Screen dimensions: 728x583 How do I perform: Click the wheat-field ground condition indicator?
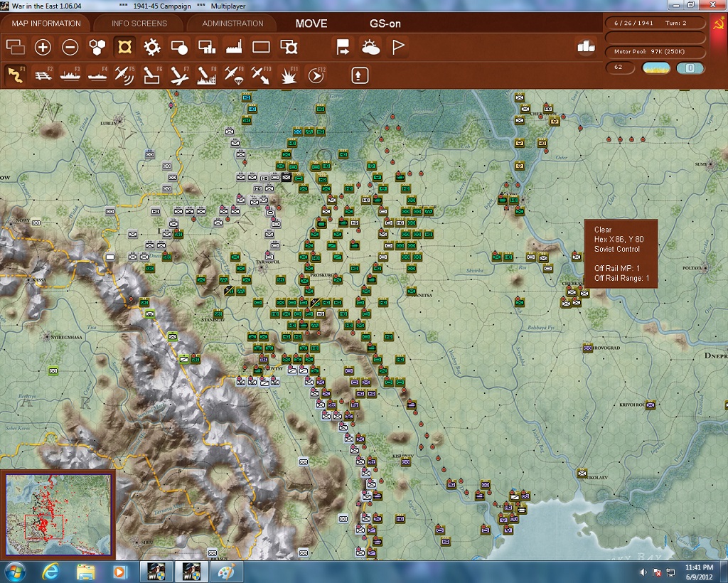656,68
